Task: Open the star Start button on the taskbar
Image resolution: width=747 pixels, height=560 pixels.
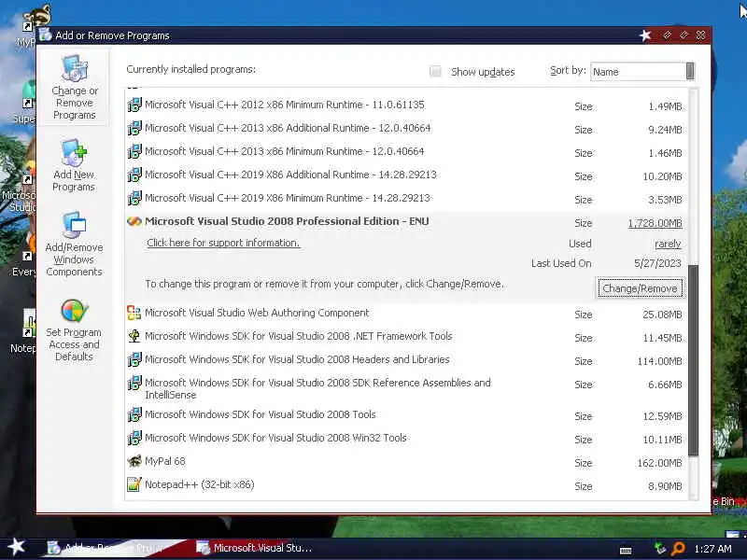Action: (x=16, y=547)
